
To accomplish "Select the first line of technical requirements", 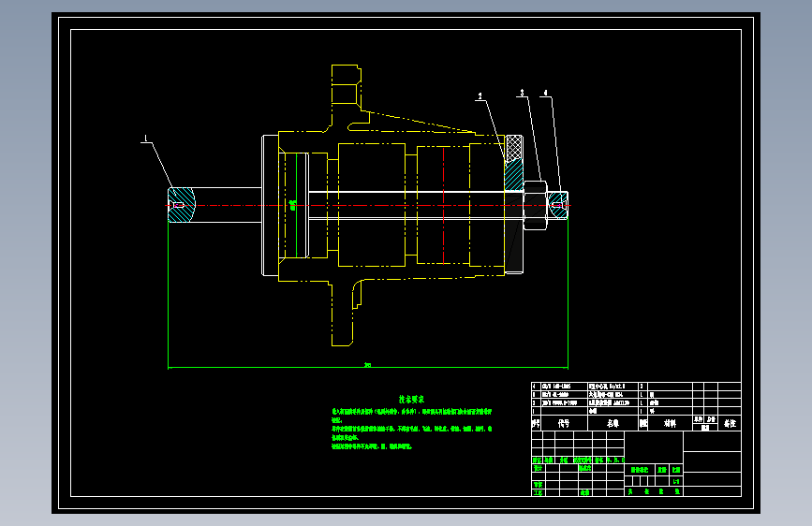I will click(412, 412).
